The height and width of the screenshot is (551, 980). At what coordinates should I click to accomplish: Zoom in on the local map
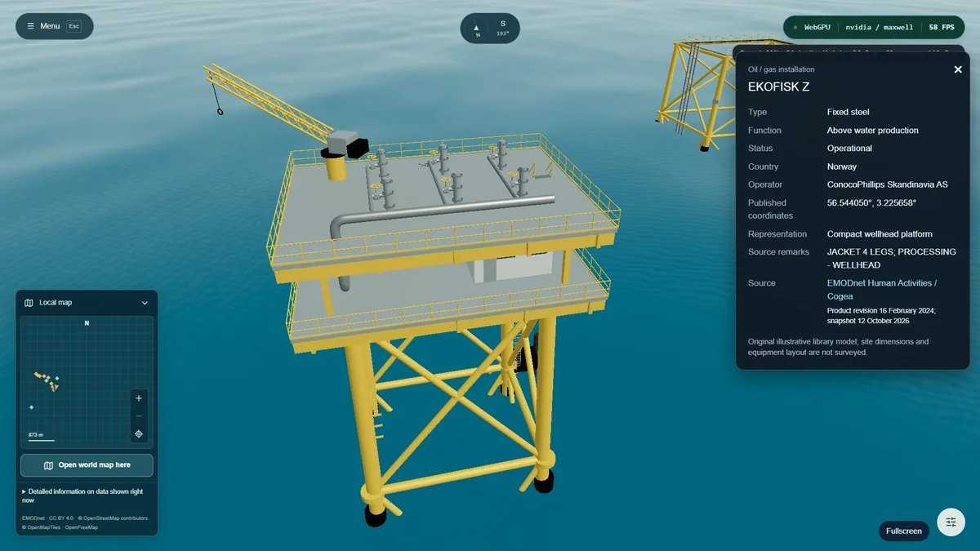[139, 398]
